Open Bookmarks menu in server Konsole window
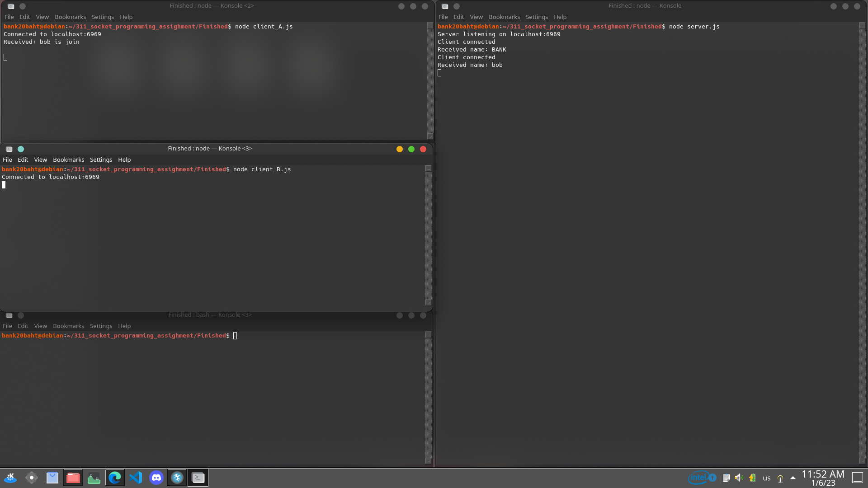 click(x=504, y=17)
